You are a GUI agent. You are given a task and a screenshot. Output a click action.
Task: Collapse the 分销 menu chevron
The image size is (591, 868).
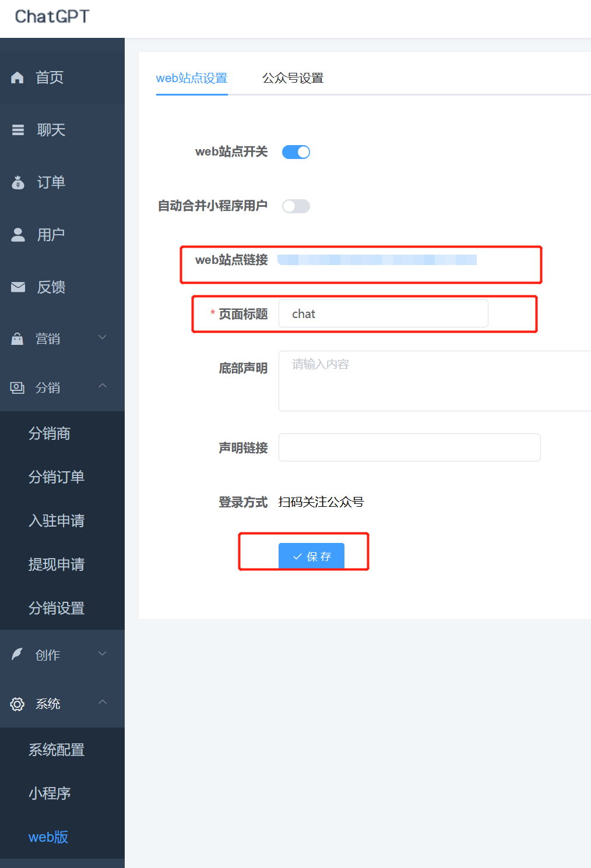click(x=103, y=386)
